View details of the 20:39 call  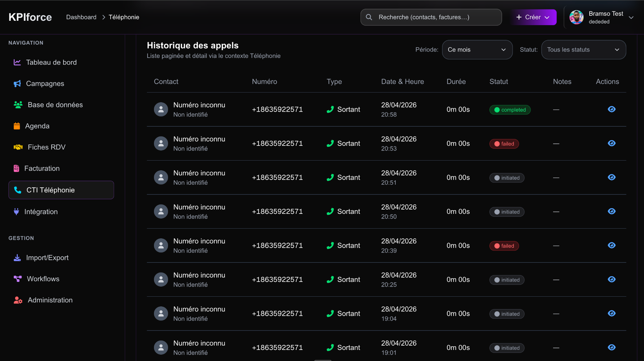click(x=611, y=245)
